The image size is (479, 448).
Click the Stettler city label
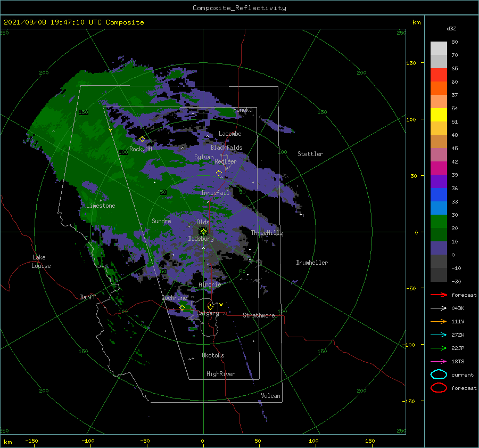click(310, 154)
